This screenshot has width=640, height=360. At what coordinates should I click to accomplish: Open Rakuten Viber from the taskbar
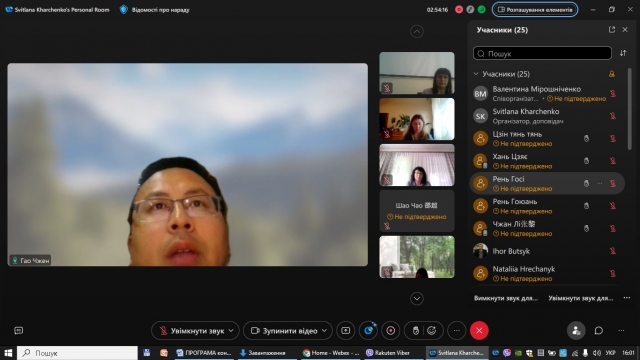pyautogui.click(x=388, y=353)
